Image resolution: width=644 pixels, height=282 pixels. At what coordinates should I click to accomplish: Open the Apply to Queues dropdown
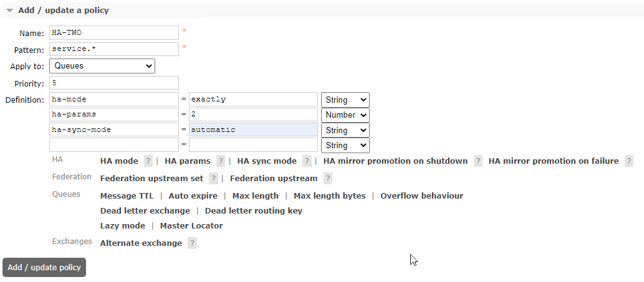[x=102, y=66]
